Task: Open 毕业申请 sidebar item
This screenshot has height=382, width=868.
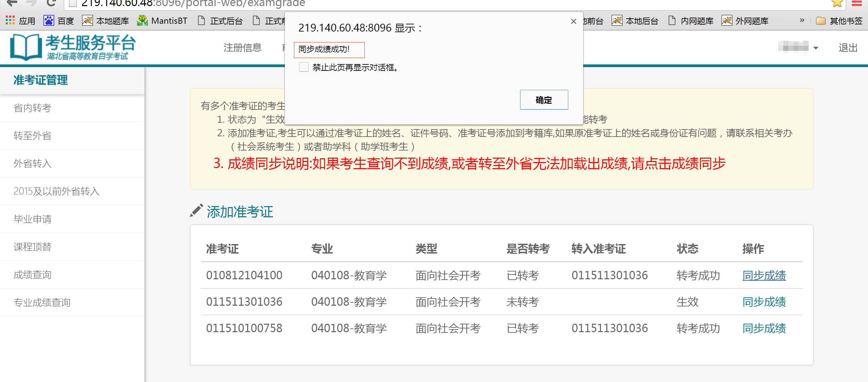Action: click(32, 219)
